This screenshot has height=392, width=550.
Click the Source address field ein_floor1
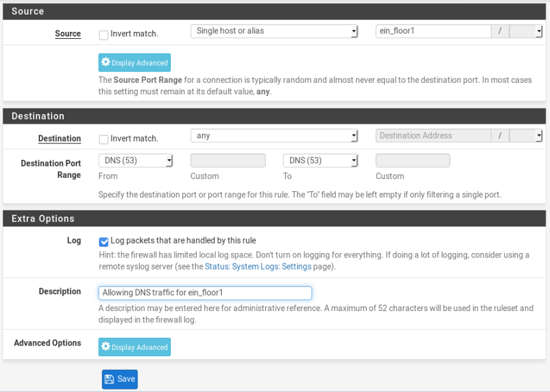coord(433,31)
